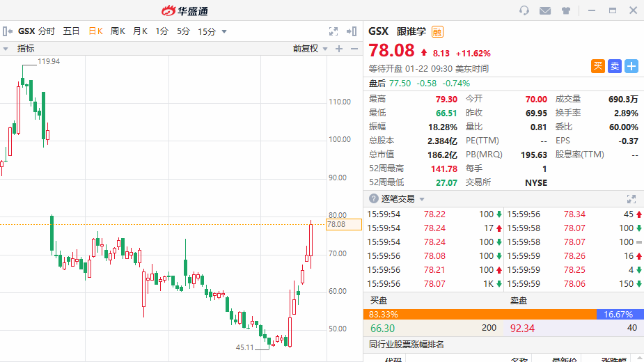Image resolution: width=644 pixels, height=362 pixels.
Task: Open dropdown arrow after 15分
Action: click(224, 31)
